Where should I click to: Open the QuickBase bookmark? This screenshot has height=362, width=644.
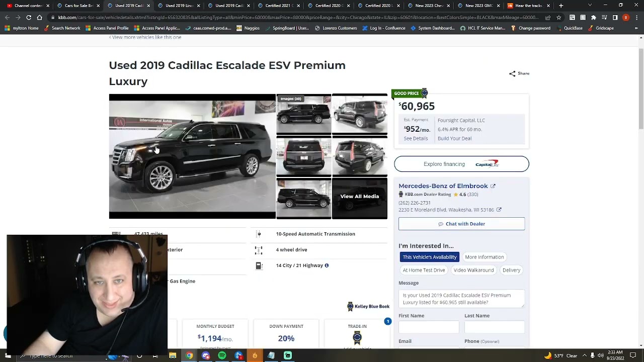pyautogui.click(x=569, y=28)
